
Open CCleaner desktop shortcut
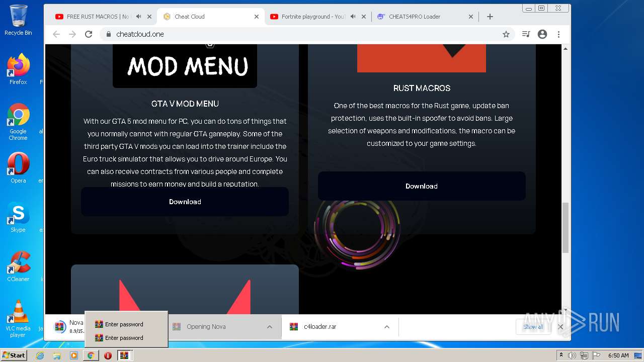(x=18, y=266)
